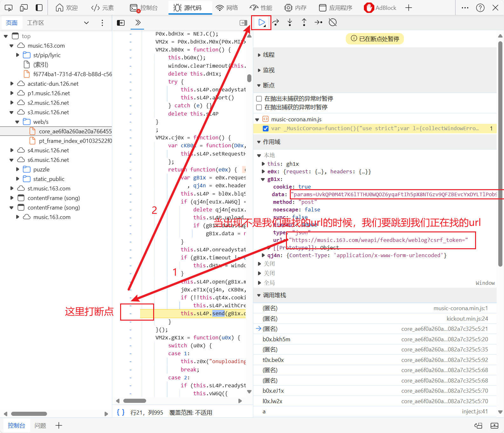Viewport: 504px width, 433px height.
Task: Collapse the music.163.com tree node
Action: tap(12, 46)
